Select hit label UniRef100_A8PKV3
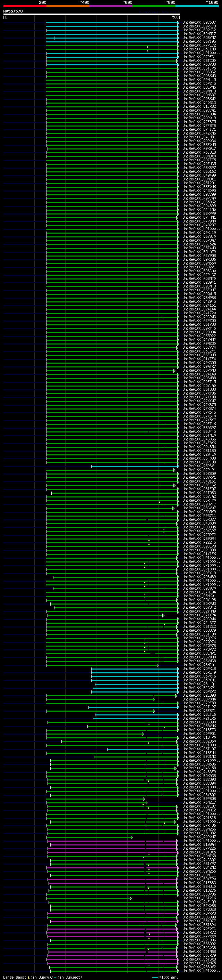The image size is (222, 980). coord(199,914)
